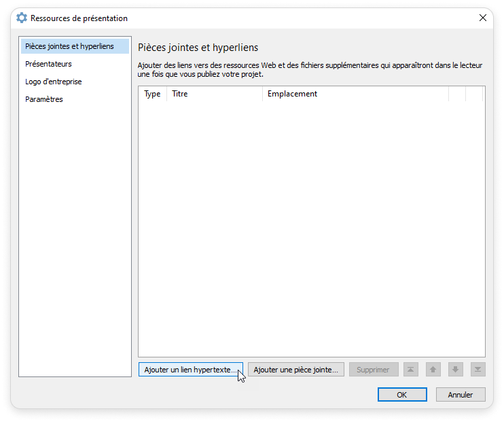
Task: Close the Ressources de présentation dialog
Action: pos(483,18)
